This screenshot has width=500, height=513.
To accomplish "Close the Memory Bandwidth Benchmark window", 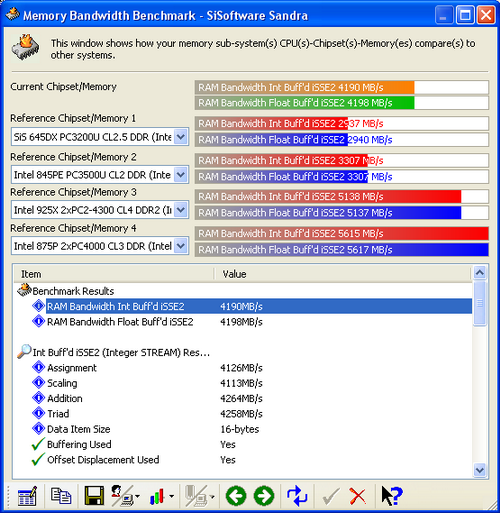I will click(486, 15).
